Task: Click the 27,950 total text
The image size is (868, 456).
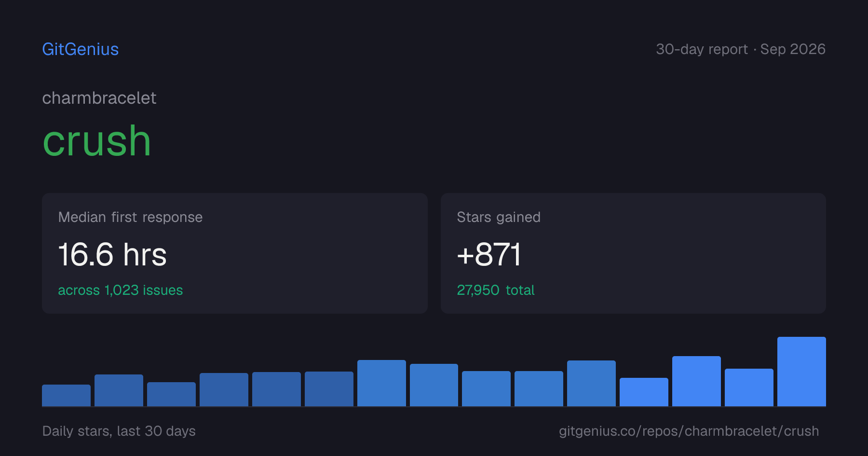Action: pos(495,290)
